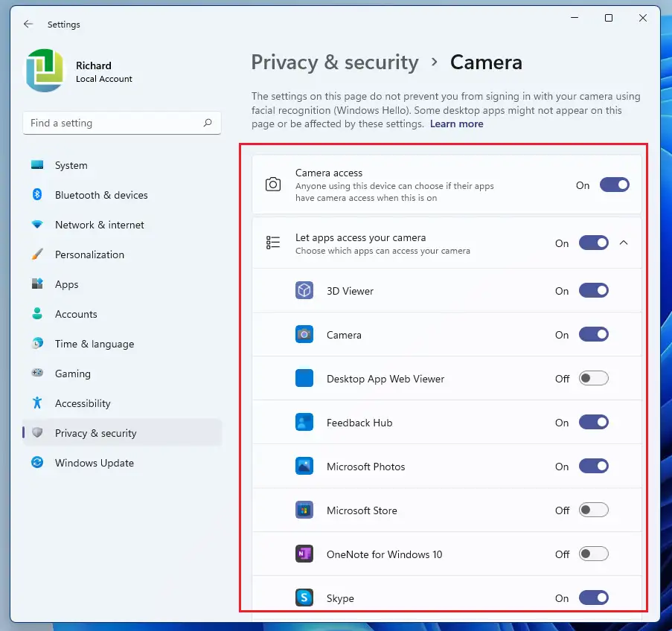Viewport: 672px width, 631px height.
Task: Navigate to Accounts settings
Action: tap(122, 314)
